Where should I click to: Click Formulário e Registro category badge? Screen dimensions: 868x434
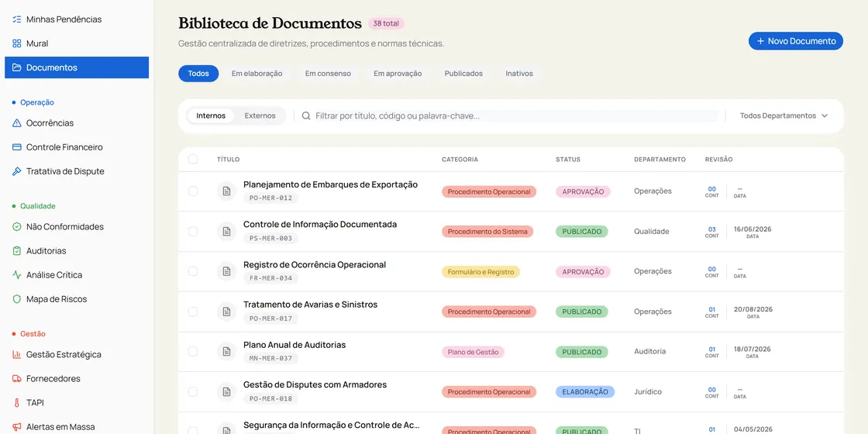point(480,272)
